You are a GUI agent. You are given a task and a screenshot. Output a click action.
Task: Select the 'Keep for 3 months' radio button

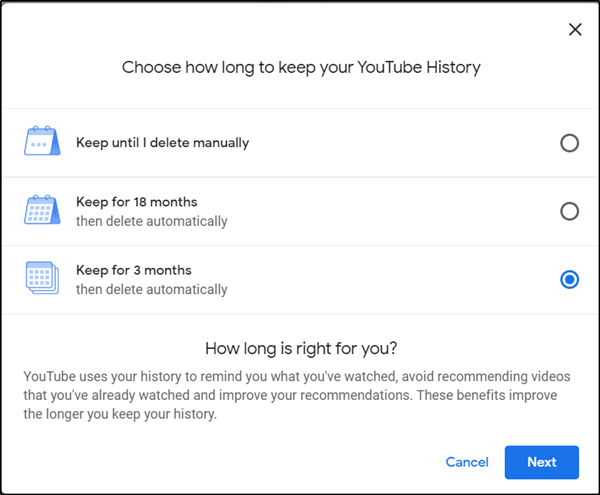coord(569,280)
